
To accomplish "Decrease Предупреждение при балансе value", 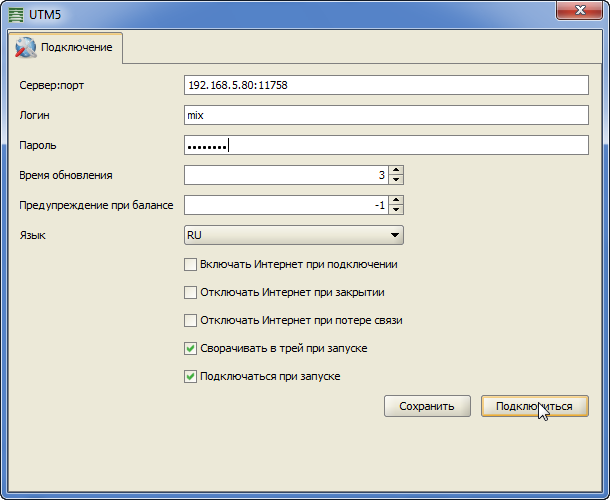I will coord(396,210).
